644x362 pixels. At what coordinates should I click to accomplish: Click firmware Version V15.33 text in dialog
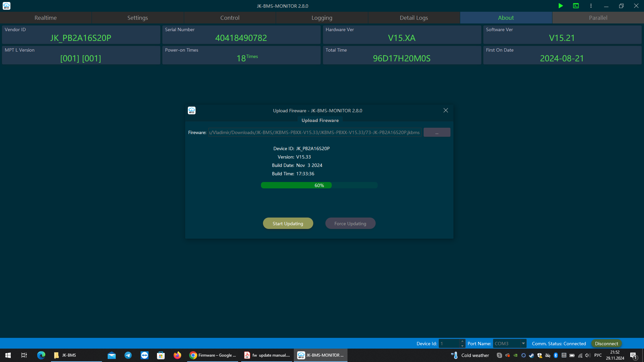click(303, 157)
